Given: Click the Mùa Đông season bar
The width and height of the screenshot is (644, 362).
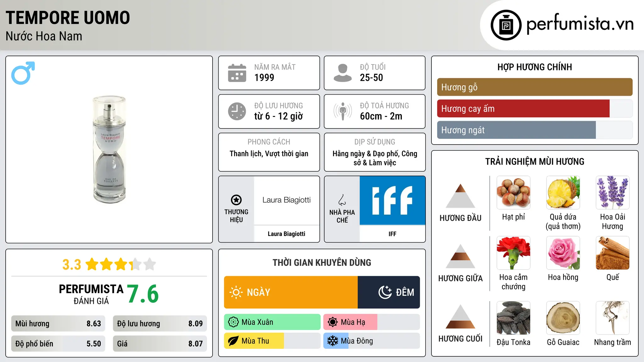Looking at the screenshot, I should (x=372, y=341).
